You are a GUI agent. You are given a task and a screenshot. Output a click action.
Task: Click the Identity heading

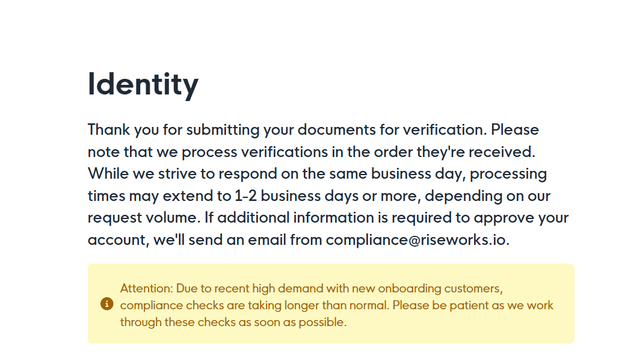(143, 84)
